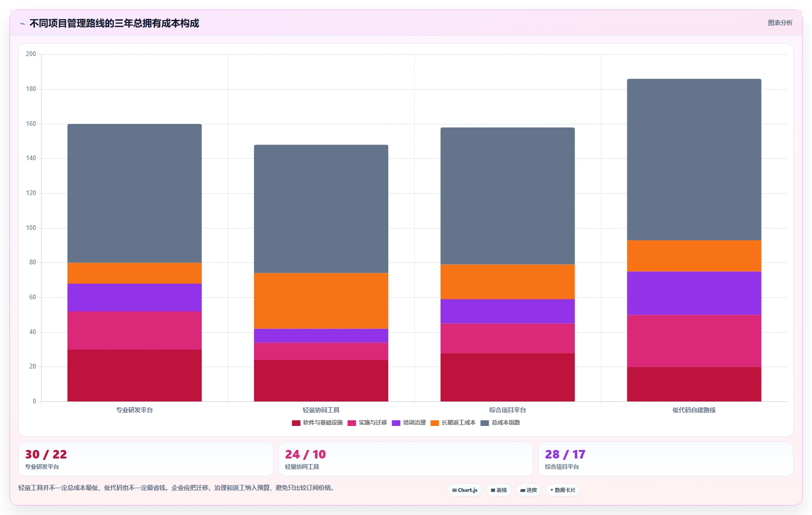Click the y-axis tick value 80
812x515 pixels.
[33, 262]
